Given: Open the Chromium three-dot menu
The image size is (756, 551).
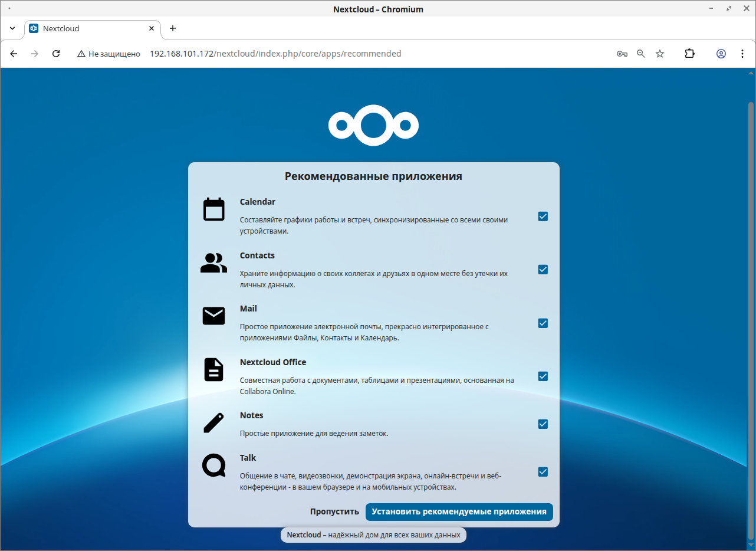Looking at the screenshot, I should (x=742, y=54).
